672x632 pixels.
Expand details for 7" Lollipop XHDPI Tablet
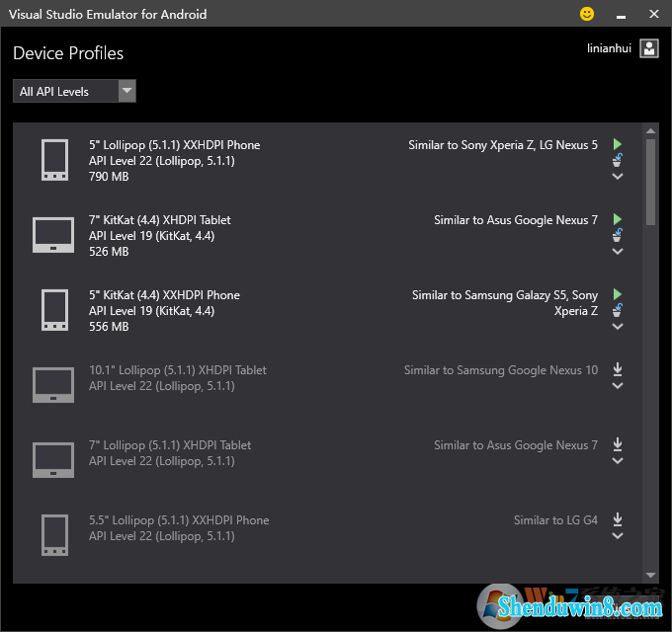point(617,461)
